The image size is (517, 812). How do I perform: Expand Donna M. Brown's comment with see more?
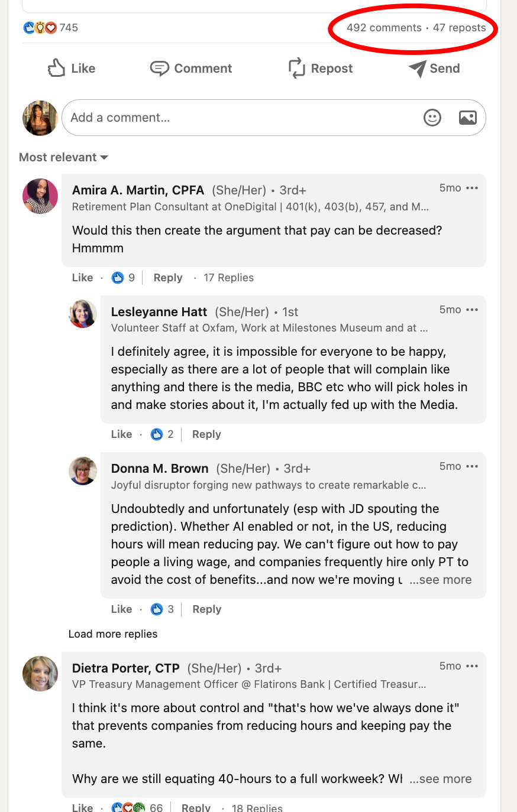[441, 580]
